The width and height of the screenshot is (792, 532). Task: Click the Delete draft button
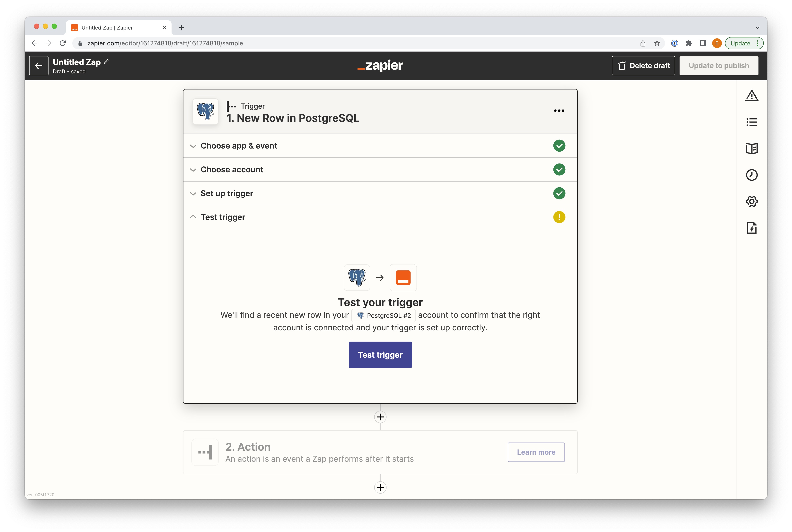[x=643, y=65]
